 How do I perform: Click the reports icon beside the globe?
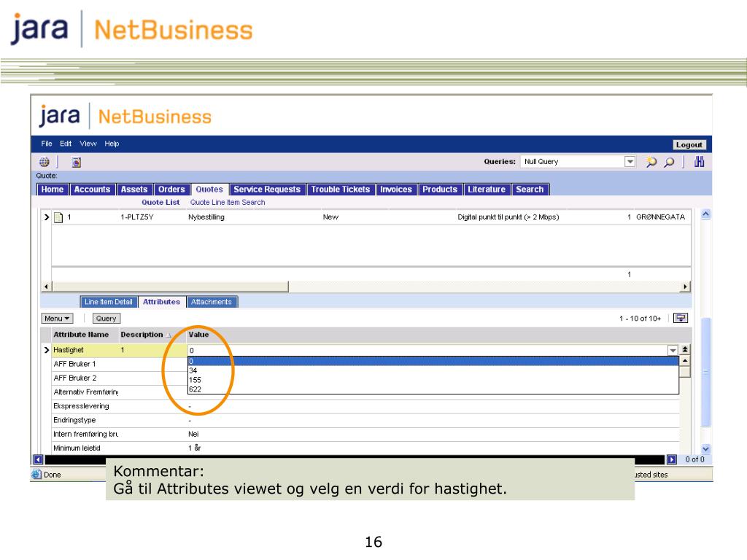click(76, 163)
